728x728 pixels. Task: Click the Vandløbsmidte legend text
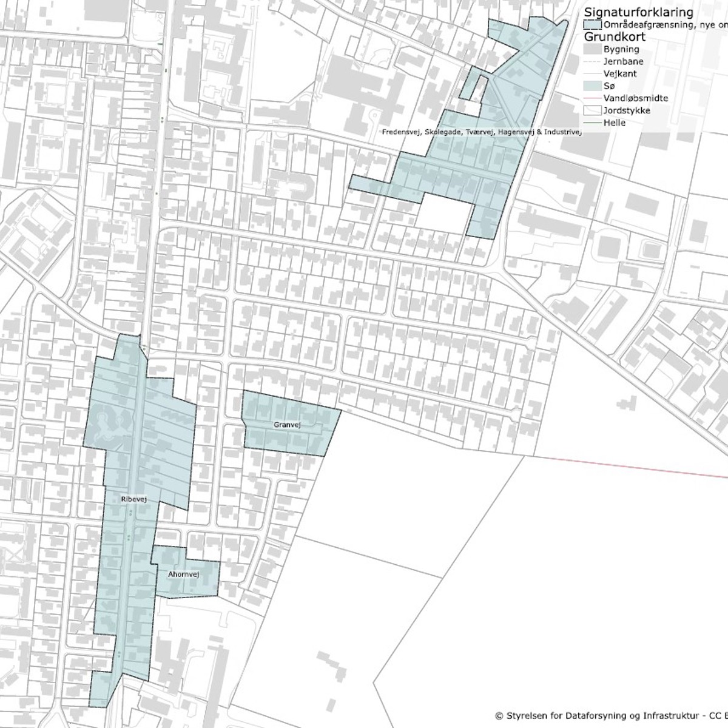point(636,98)
